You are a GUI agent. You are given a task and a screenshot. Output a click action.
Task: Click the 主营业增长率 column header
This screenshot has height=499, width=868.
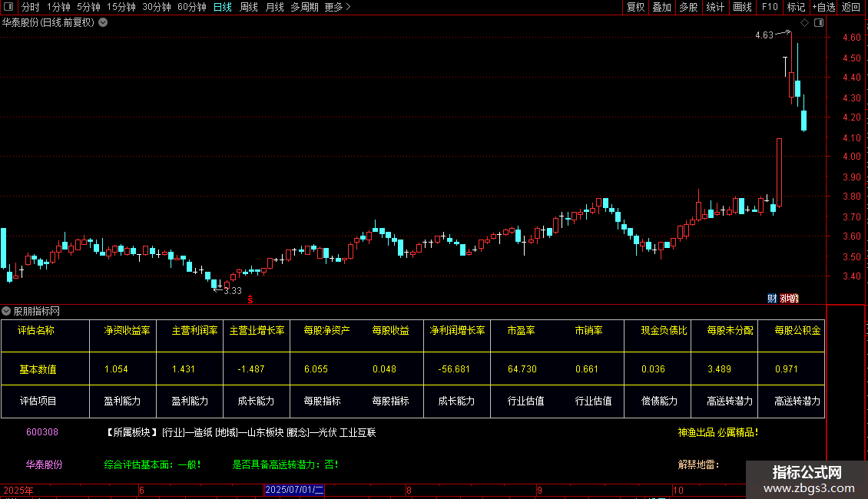tap(257, 330)
